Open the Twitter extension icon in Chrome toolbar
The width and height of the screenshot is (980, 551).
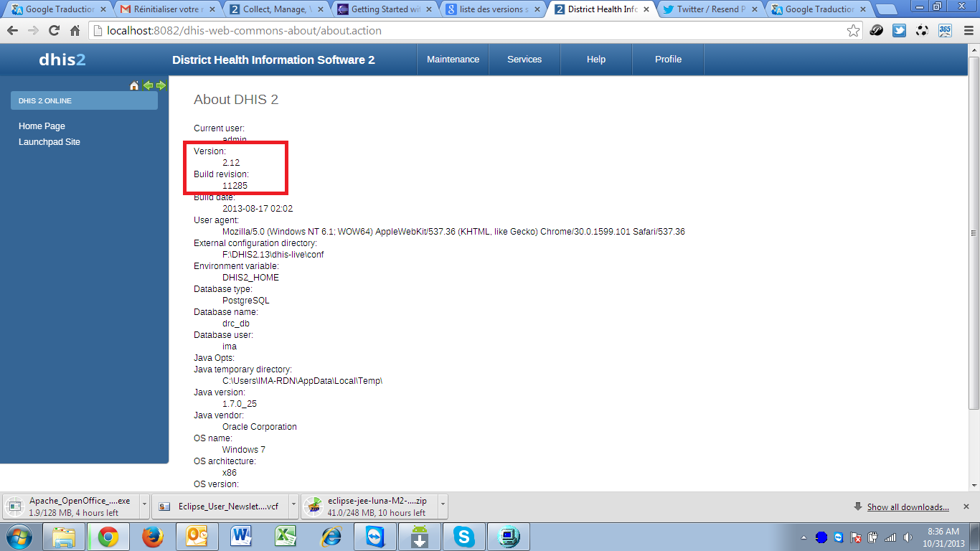pos(899,31)
